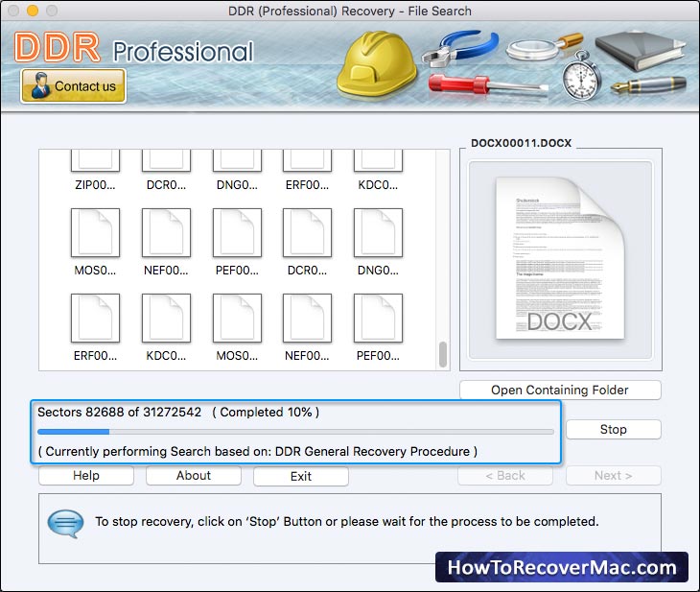
Task: Click DCR0... label in row starting with ZIP00
Action: pyautogui.click(x=166, y=185)
